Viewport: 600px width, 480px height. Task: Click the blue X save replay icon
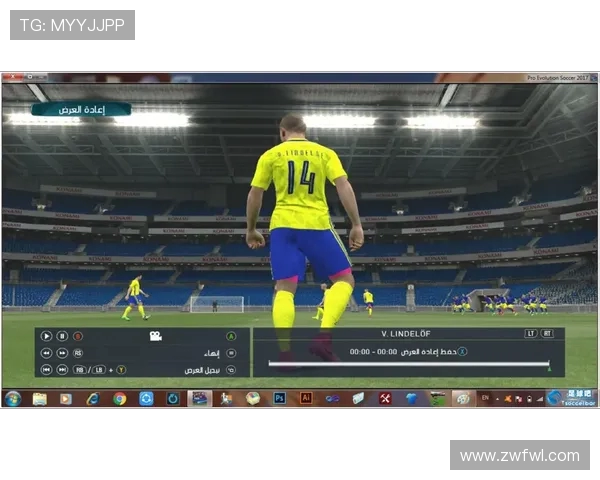[462, 351]
